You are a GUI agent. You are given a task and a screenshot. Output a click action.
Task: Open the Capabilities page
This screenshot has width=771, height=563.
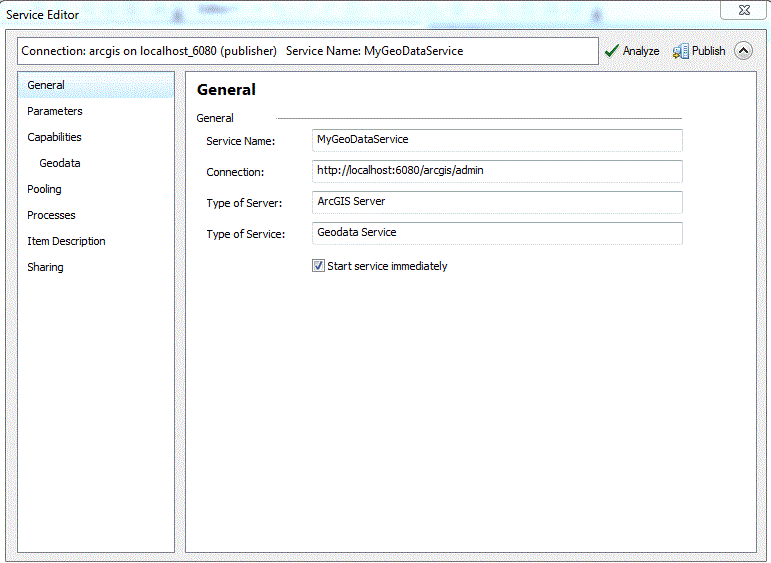[55, 137]
